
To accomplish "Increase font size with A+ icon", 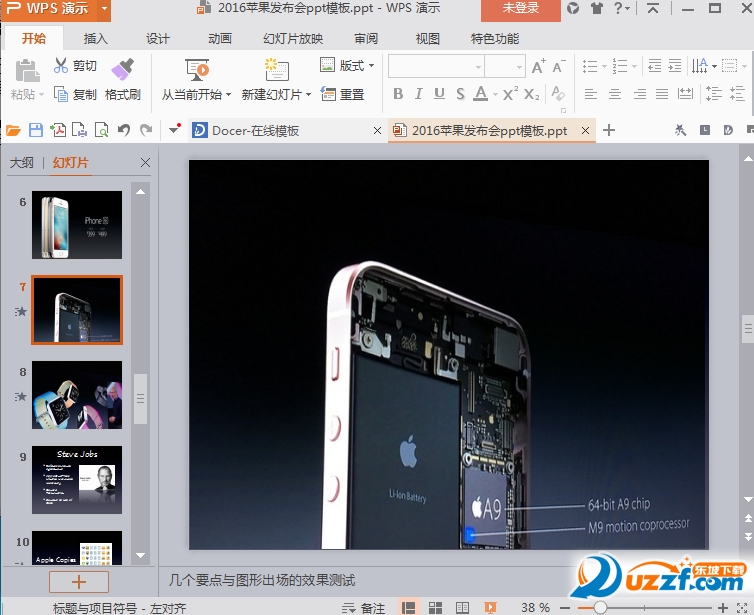I will pyautogui.click(x=538, y=66).
